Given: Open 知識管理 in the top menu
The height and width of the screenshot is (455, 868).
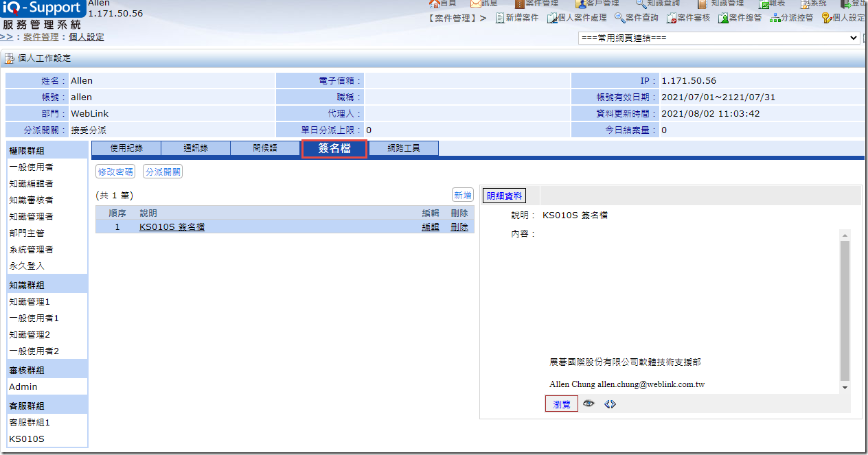Looking at the screenshot, I should point(720,3).
